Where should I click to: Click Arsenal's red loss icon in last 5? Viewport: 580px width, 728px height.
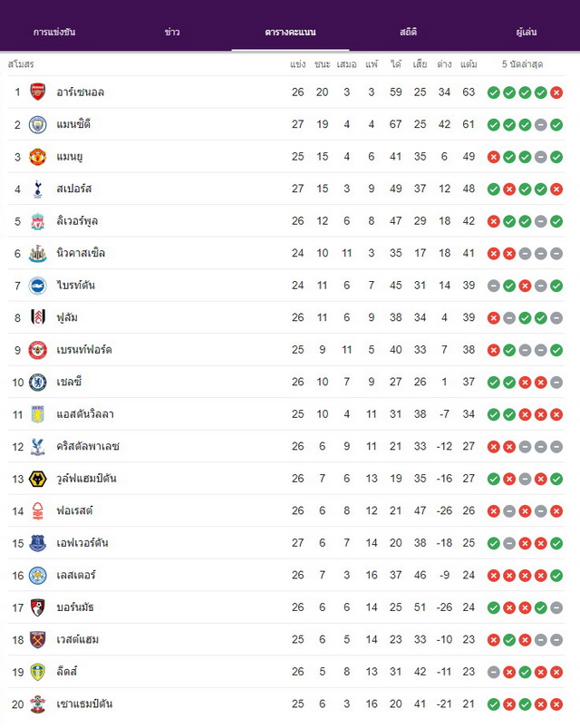click(x=556, y=92)
